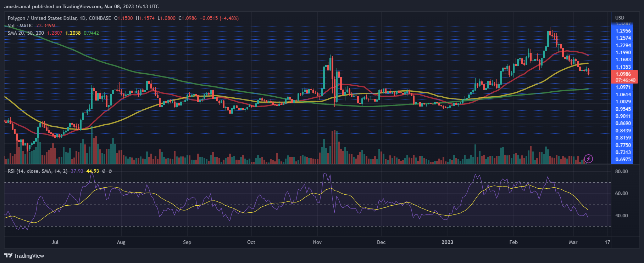Viewport: 644px width, 263px height.
Task: Open the SMA 20, 50, 200 indicator legend
Action: click(x=26, y=33)
